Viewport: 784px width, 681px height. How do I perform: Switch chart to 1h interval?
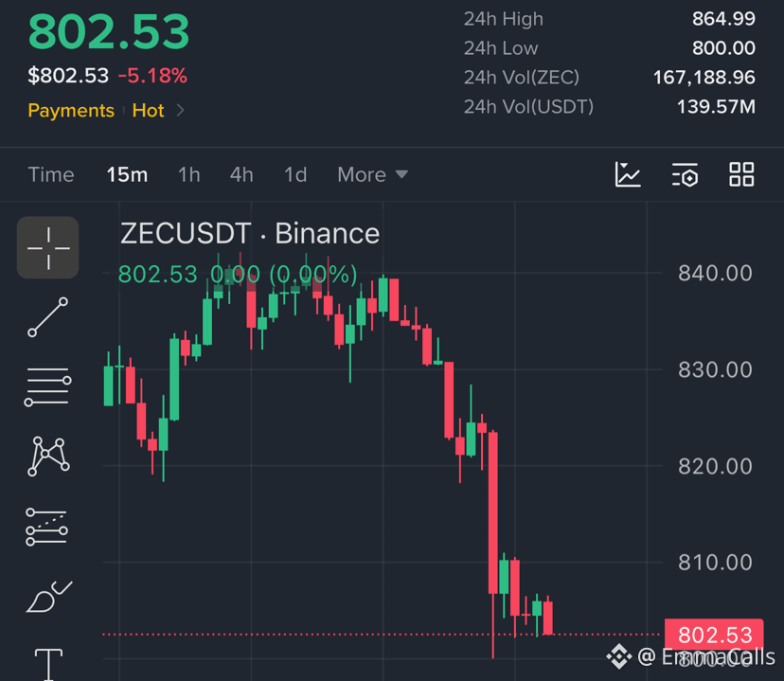(189, 174)
